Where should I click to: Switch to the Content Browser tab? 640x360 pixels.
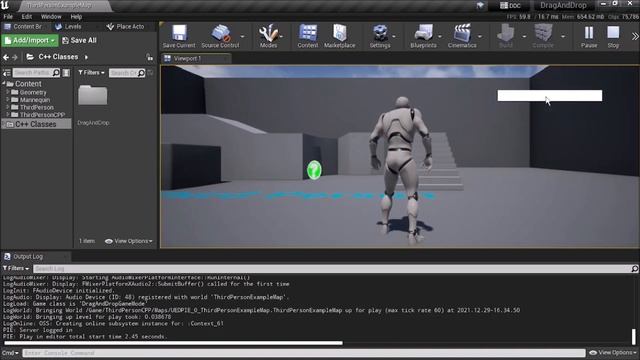[24, 27]
